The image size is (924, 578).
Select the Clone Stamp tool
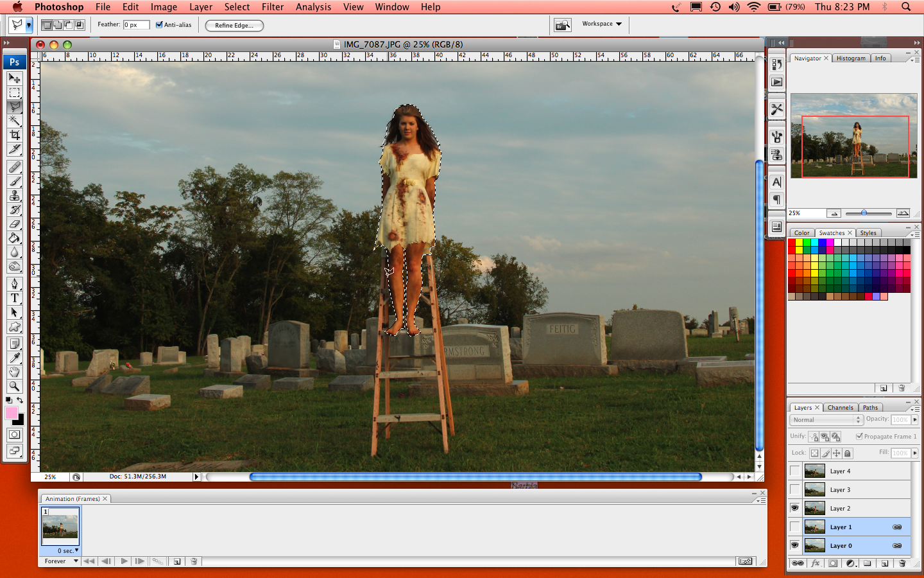tap(14, 195)
